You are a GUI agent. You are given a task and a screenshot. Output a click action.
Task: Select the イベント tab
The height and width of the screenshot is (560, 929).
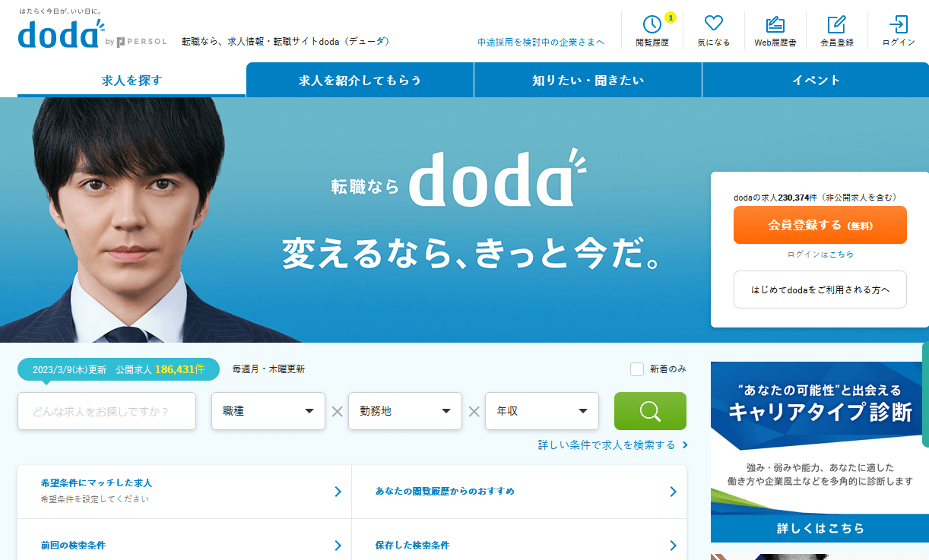click(816, 80)
